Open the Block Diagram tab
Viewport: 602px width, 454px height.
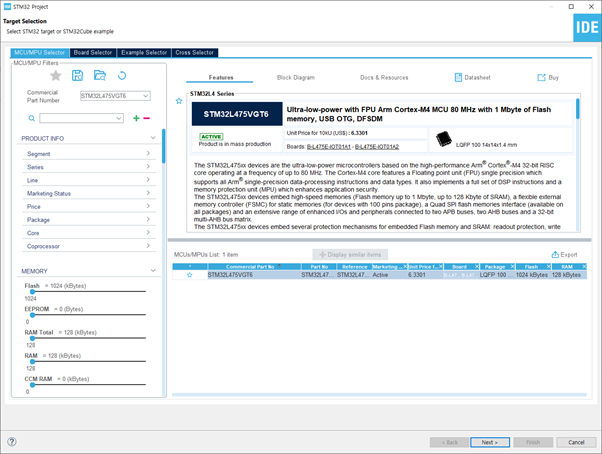click(296, 78)
